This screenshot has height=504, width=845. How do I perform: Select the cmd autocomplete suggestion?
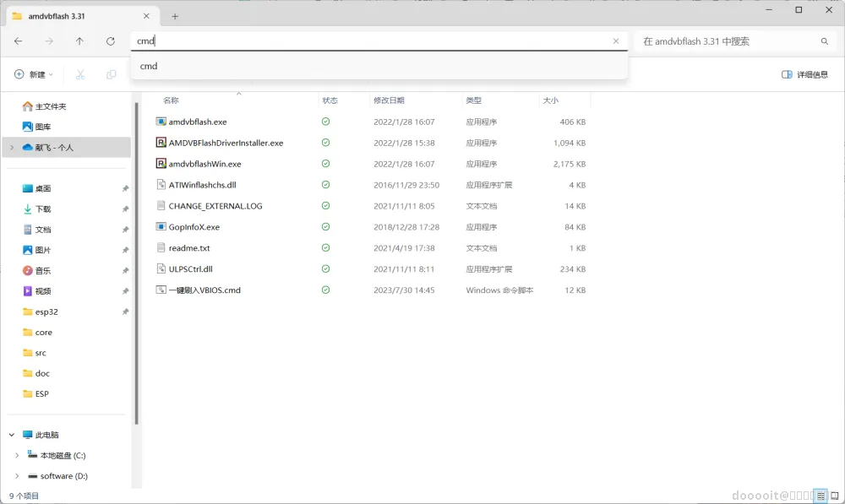pos(379,66)
